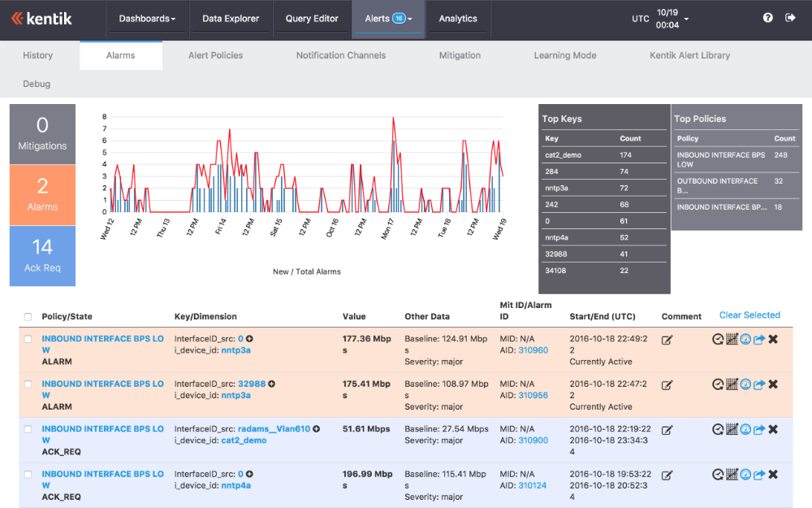
Task: Open the help question mark icon
Action: pos(767,18)
